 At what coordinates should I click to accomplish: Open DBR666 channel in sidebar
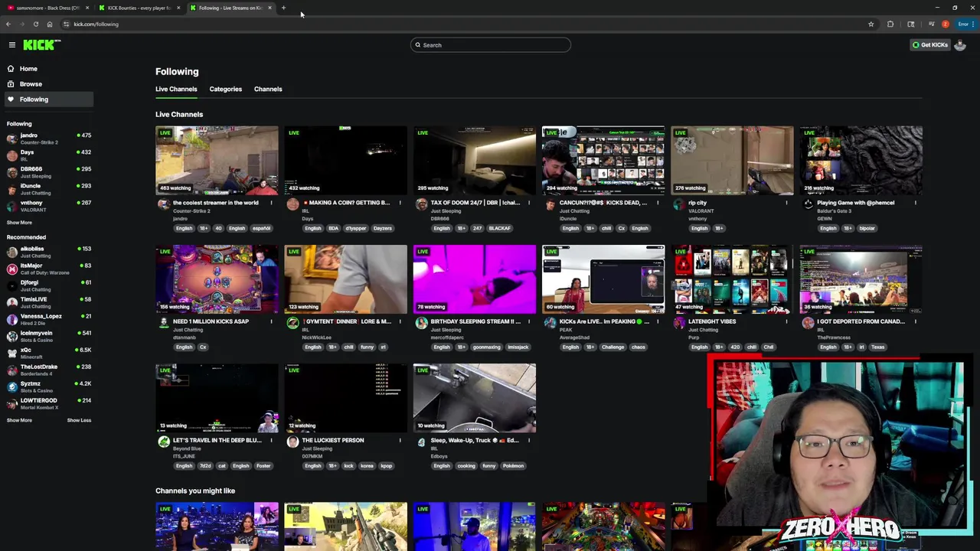(49, 172)
